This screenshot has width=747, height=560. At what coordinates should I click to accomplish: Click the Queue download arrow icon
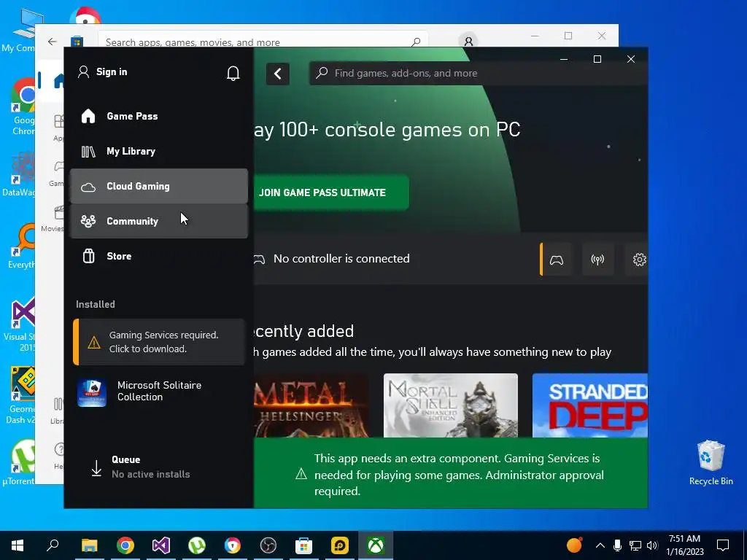96,468
